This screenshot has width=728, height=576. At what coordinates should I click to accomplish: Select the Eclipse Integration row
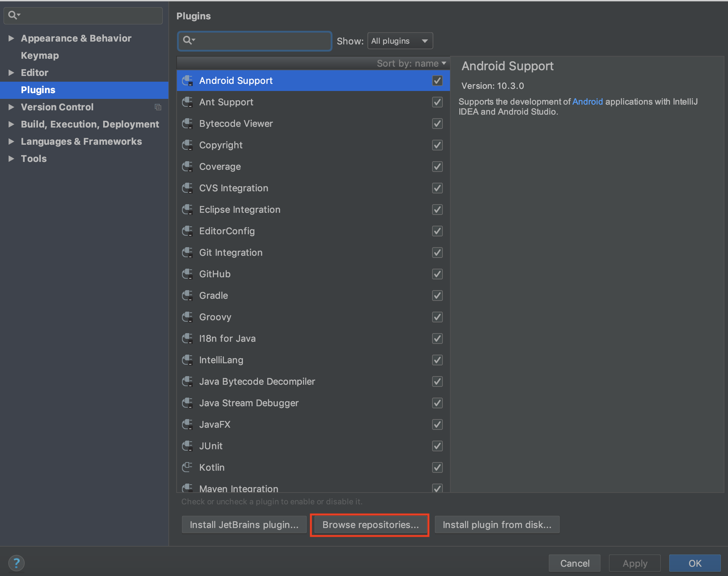coord(313,210)
